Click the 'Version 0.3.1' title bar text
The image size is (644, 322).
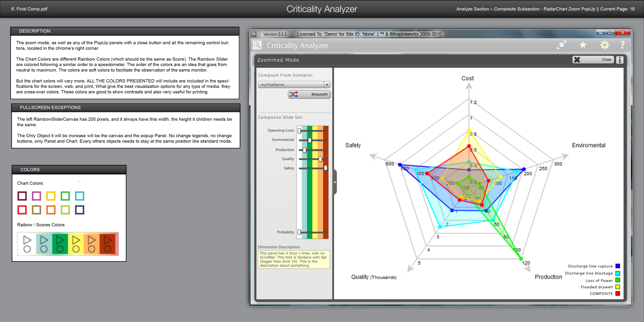pos(275,34)
